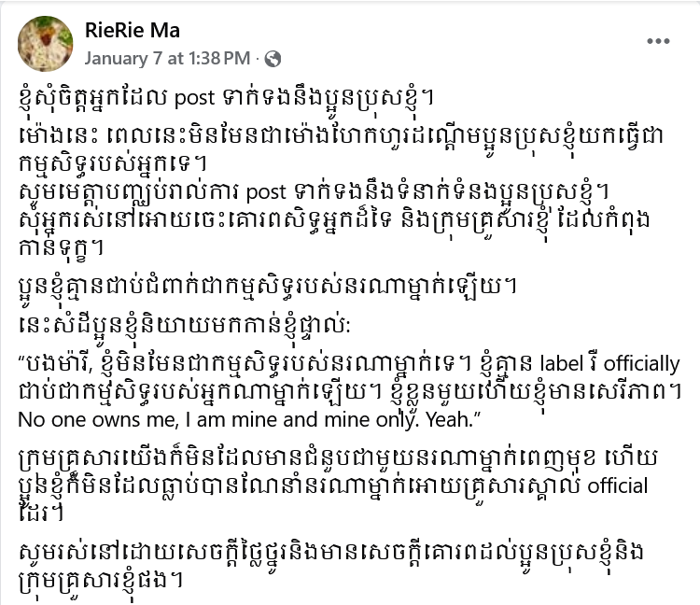This screenshot has width=700, height=605.
Task: Click "post" in the line starting សូមមេត្តា
Action: [x=266, y=192]
